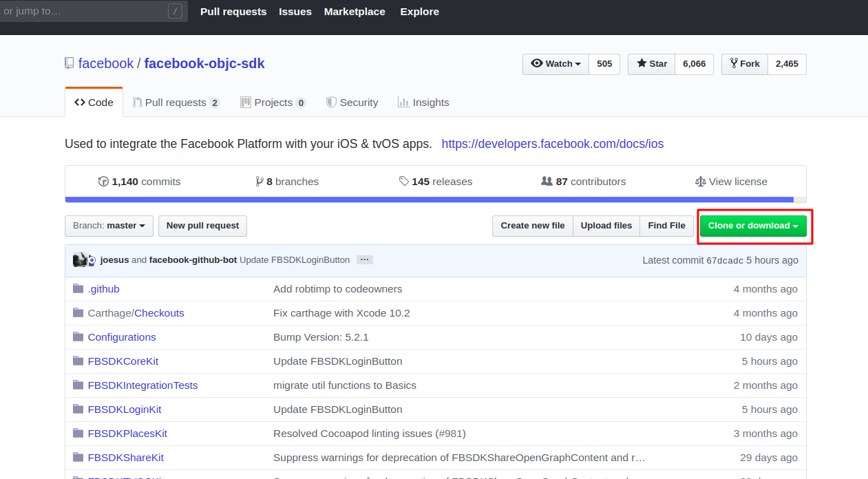Open joesus author link
The image size is (868, 479).
point(114,260)
